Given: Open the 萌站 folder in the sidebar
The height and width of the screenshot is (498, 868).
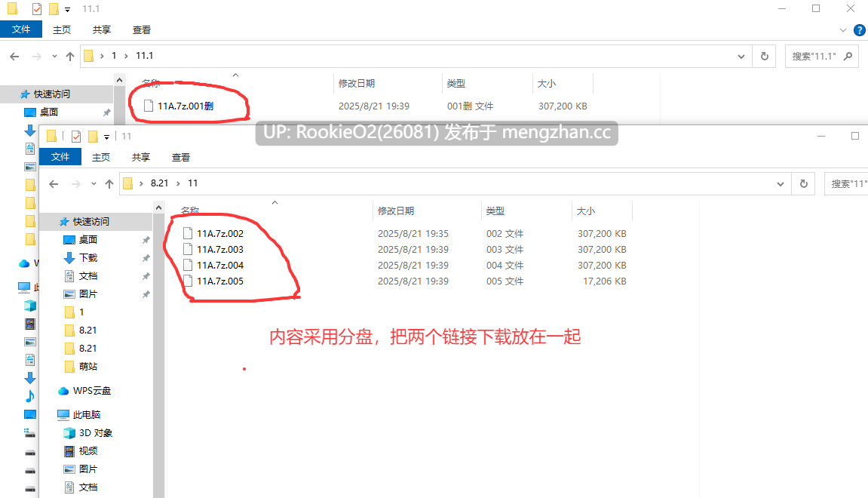Looking at the screenshot, I should (88, 367).
